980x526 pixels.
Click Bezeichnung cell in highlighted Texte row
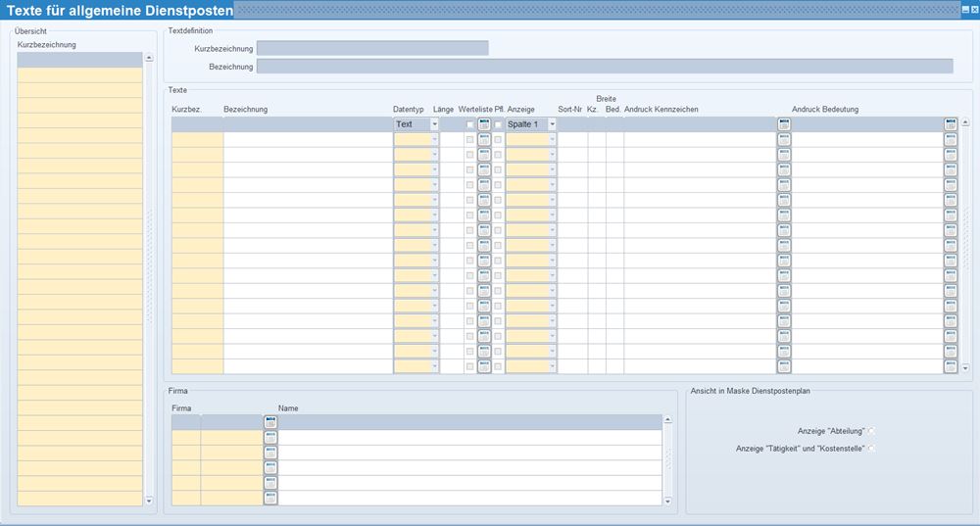308,124
